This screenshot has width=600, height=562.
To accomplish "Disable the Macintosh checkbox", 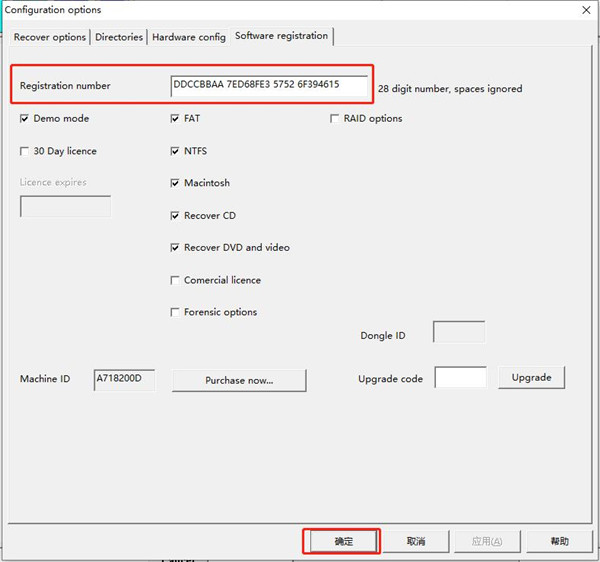I will tap(176, 184).
